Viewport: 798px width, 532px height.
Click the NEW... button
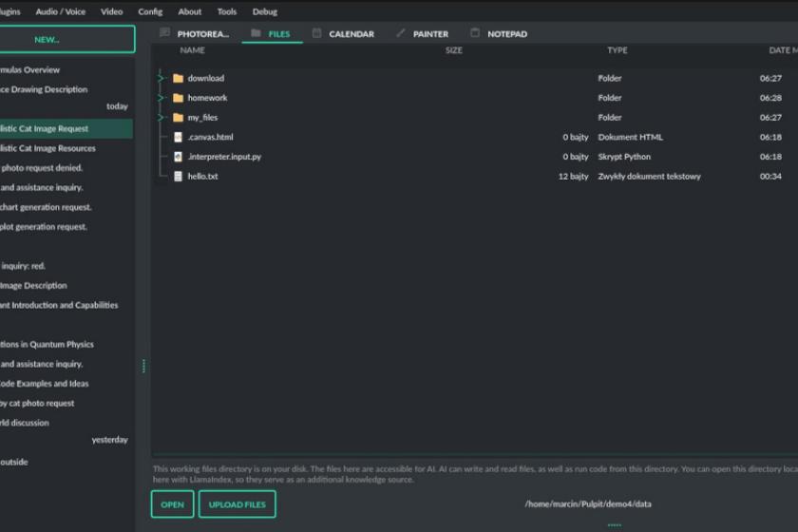(x=66, y=39)
